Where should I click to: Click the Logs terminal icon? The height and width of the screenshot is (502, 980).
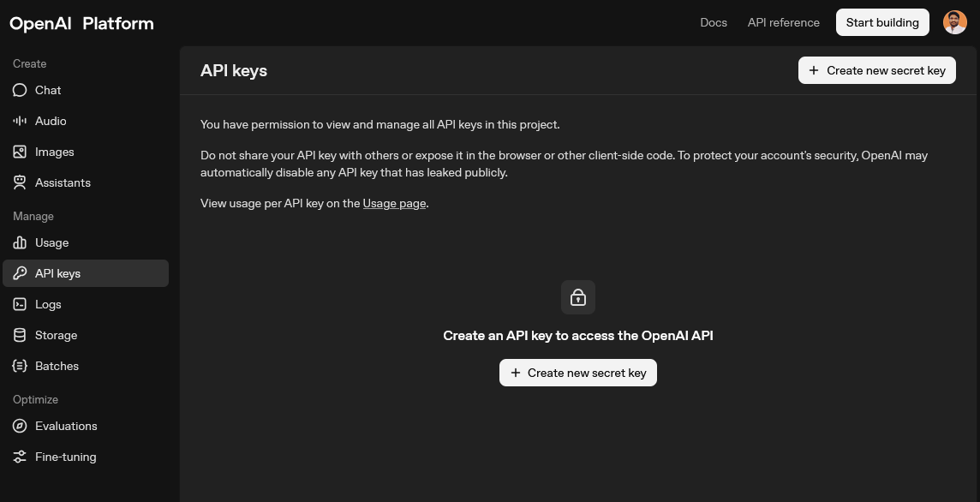point(20,304)
